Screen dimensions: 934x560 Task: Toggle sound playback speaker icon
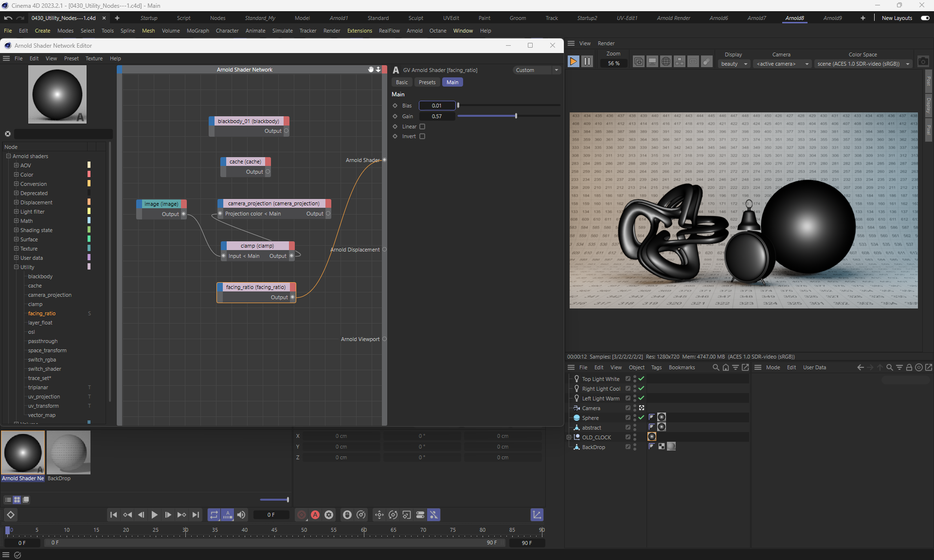(x=241, y=515)
